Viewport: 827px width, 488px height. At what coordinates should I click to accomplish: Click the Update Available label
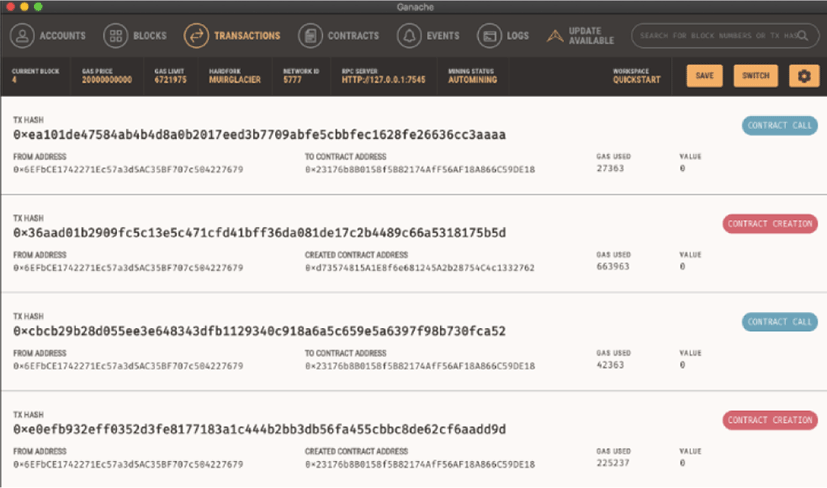click(591, 36)
